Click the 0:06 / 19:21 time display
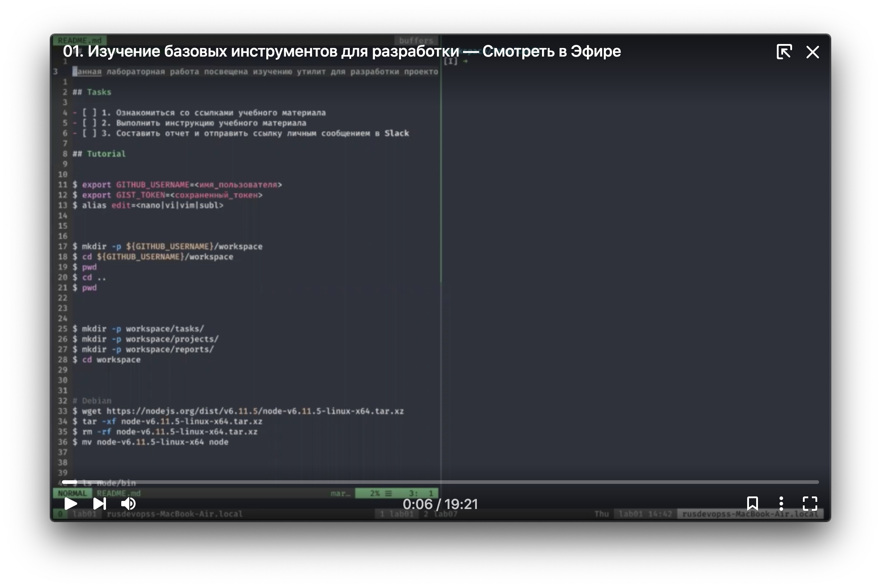881x588 pixels. coord(440,504)
